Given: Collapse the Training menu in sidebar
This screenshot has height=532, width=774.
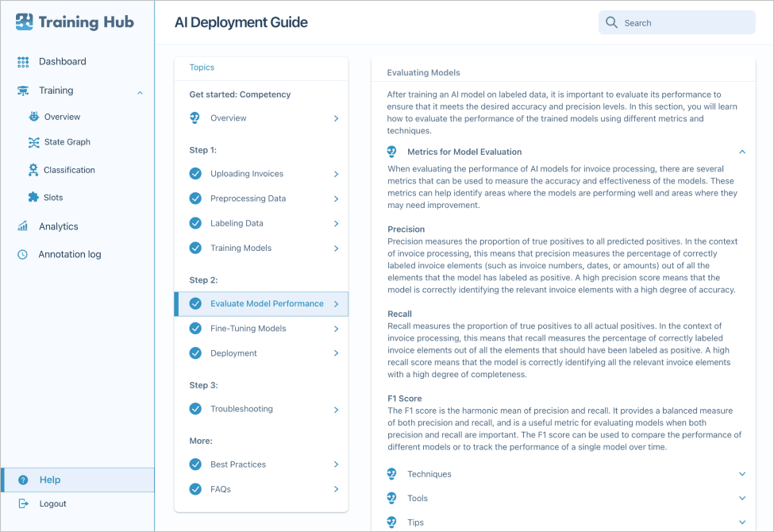Looking at the screenshot, I should (x=140, y=92).
